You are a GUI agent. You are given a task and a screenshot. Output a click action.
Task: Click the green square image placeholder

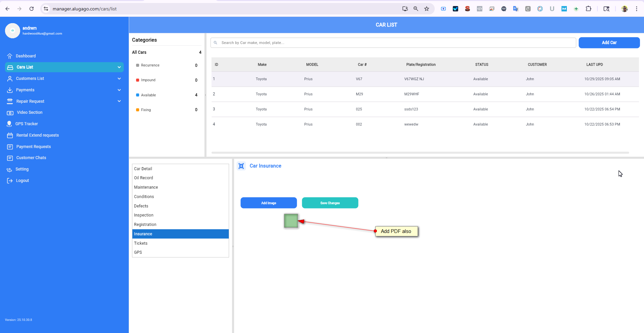tap(291, 221)
